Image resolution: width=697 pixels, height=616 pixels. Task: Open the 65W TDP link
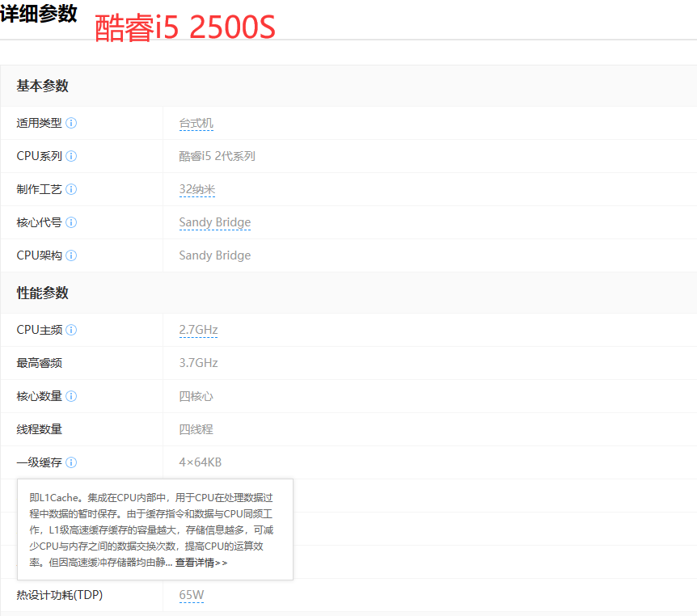(191, 595)
